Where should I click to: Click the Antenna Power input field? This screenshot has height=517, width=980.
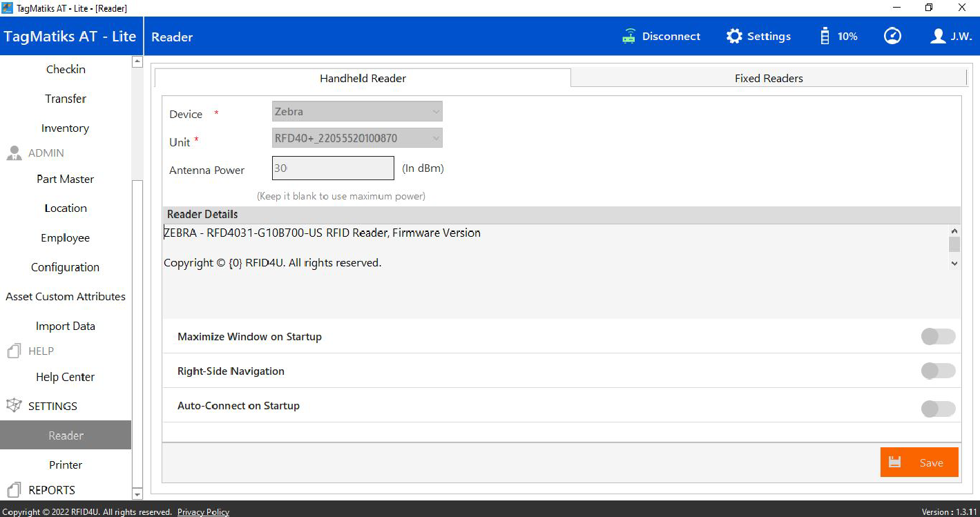[x=333, y=168]
